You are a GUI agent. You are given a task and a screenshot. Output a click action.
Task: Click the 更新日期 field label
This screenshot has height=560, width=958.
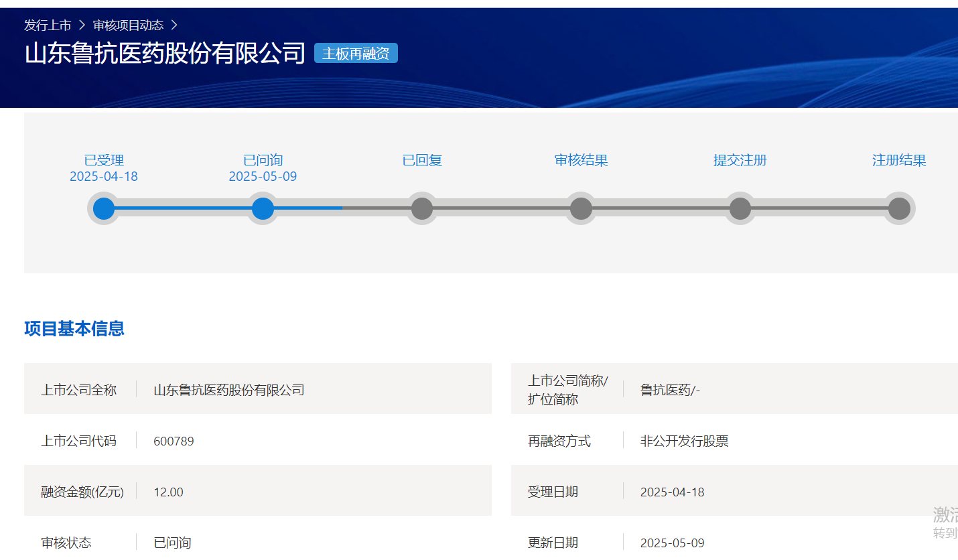[x=553, y=543]
